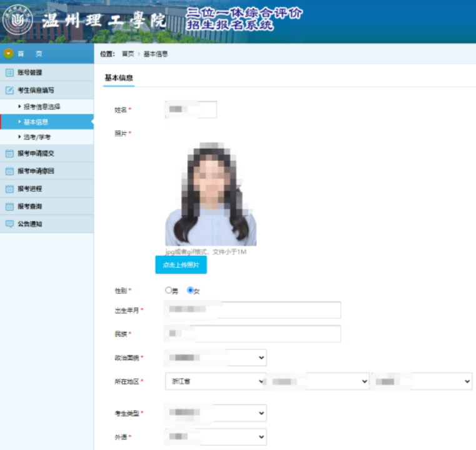
Task: Open the 外语 language dropdown
Action: tap(215, 436)
